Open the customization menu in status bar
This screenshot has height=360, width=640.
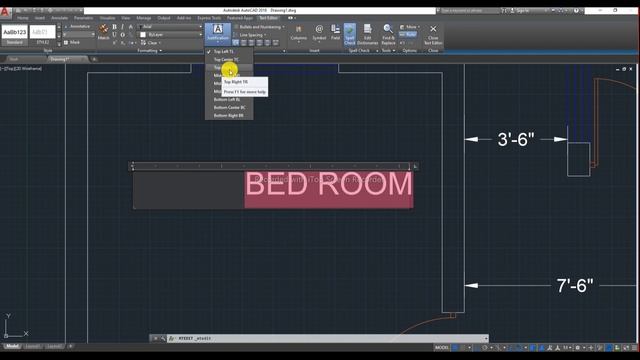pyautogui.click(x=635, y=348)
